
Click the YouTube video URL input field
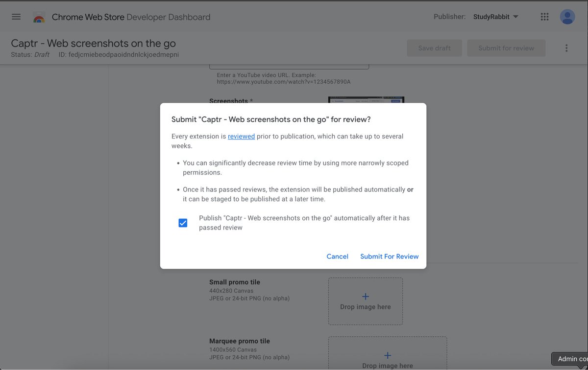point(289,67)
